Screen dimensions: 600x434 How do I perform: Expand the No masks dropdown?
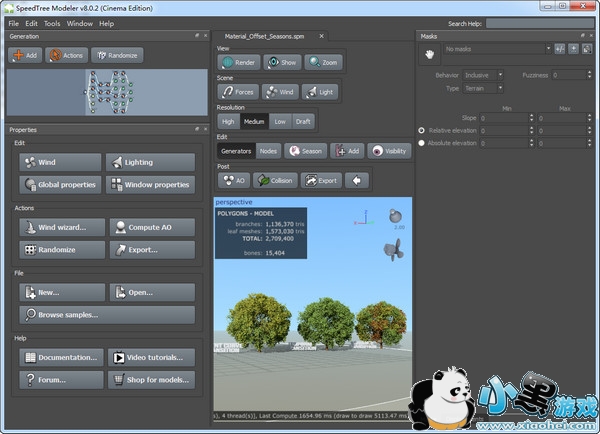click(x=497, y=48)
